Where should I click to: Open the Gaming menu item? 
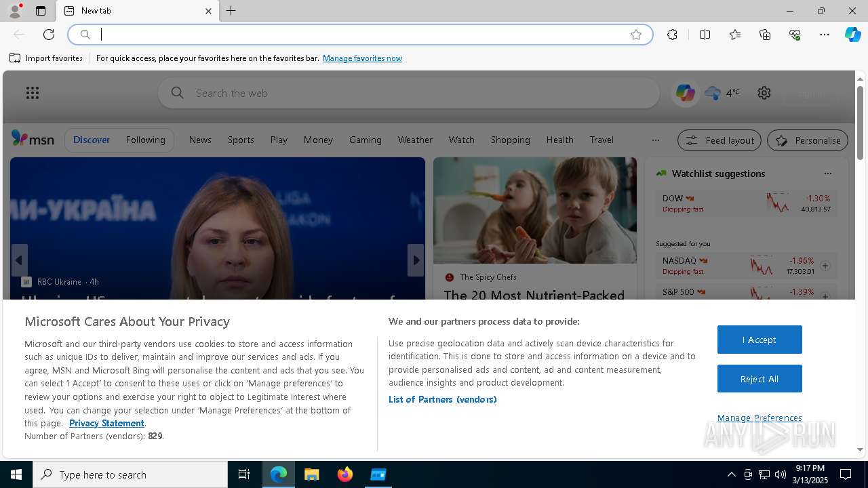(366, 140)
